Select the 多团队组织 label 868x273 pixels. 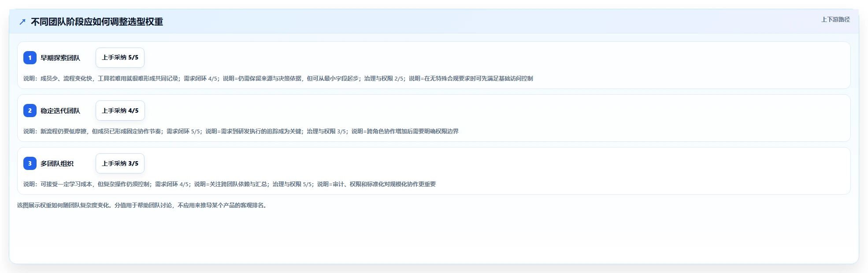coord(57,163)
